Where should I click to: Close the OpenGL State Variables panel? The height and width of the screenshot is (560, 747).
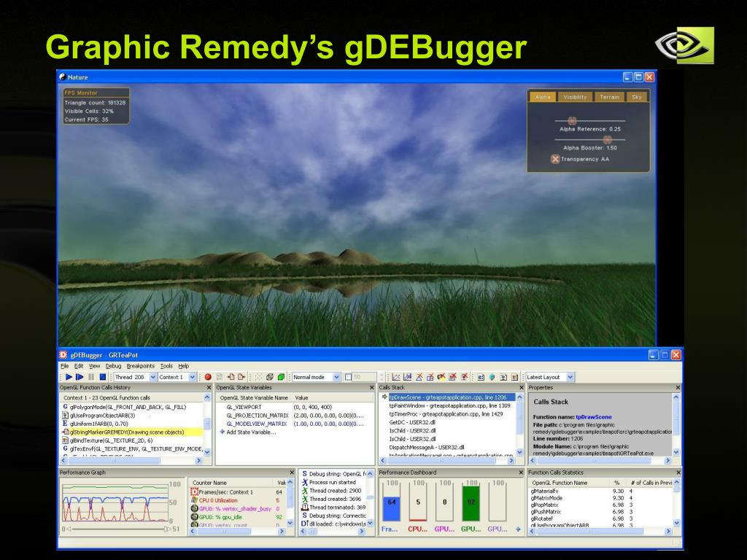coord(371,388)
